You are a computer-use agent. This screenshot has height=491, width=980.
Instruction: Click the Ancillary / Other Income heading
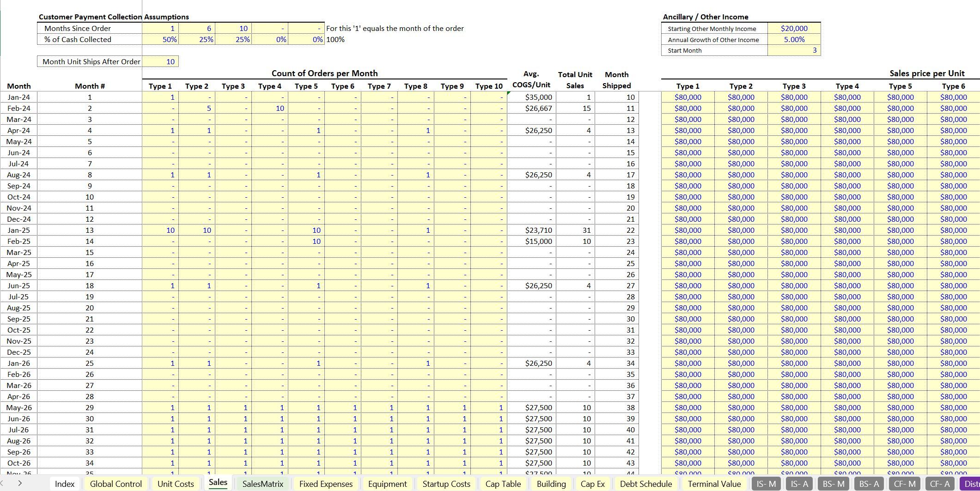[706, 17]
